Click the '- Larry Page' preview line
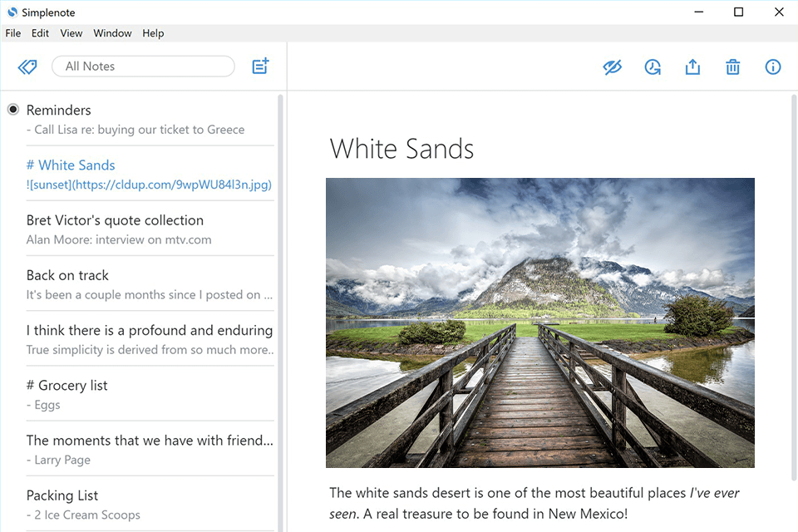Screen dimensions: 798x532 [58, 460]
